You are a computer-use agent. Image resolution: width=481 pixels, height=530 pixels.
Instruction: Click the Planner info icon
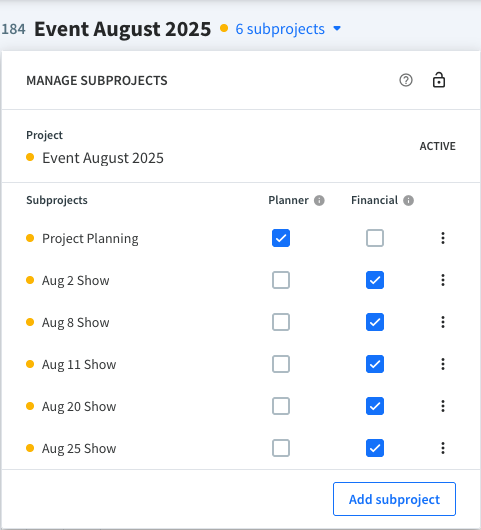coord(319,200)
